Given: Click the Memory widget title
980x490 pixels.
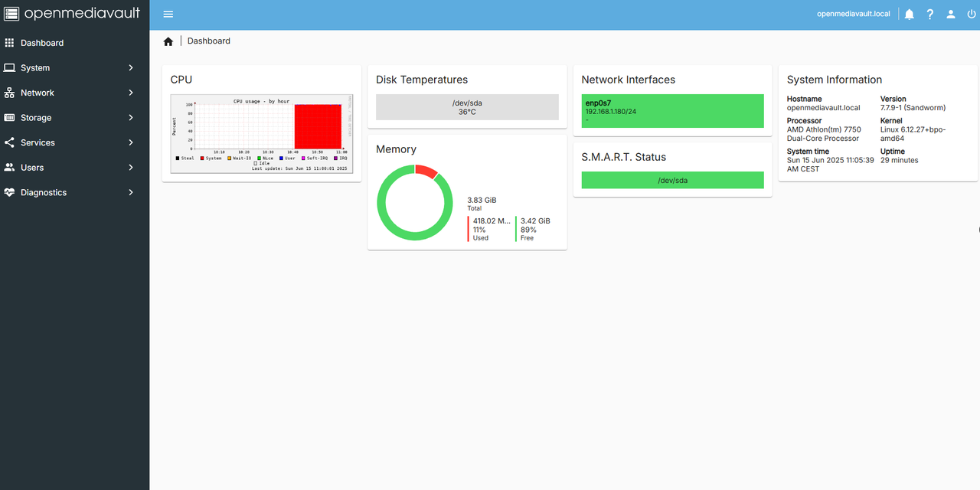Looking at the screenshot, I should pyautogui.click(x=396, y=149).
